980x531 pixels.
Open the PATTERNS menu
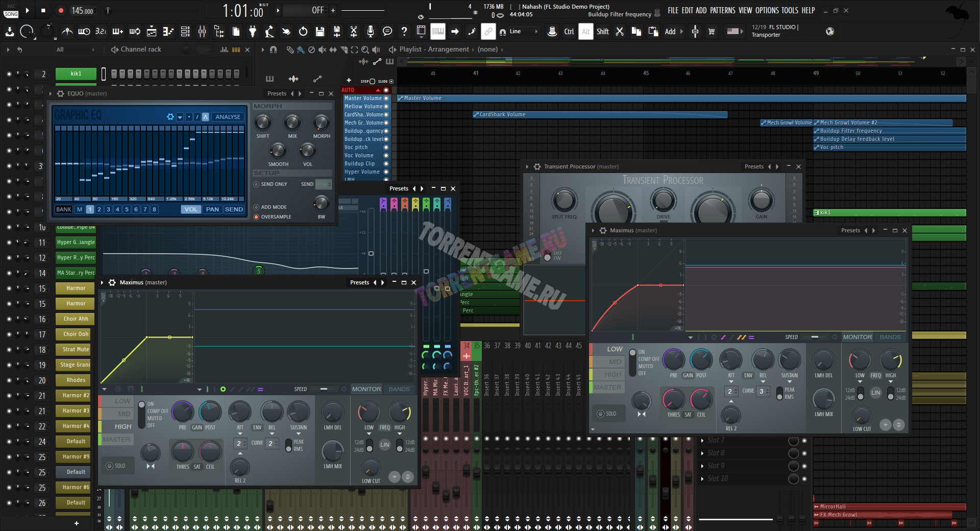tap(722, 10)
